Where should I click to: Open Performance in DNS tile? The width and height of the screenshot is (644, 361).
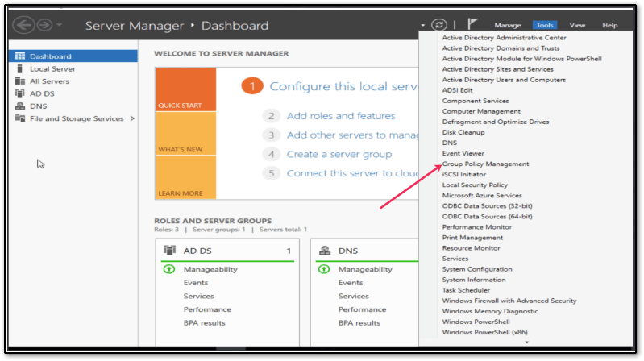click(362, 309)
